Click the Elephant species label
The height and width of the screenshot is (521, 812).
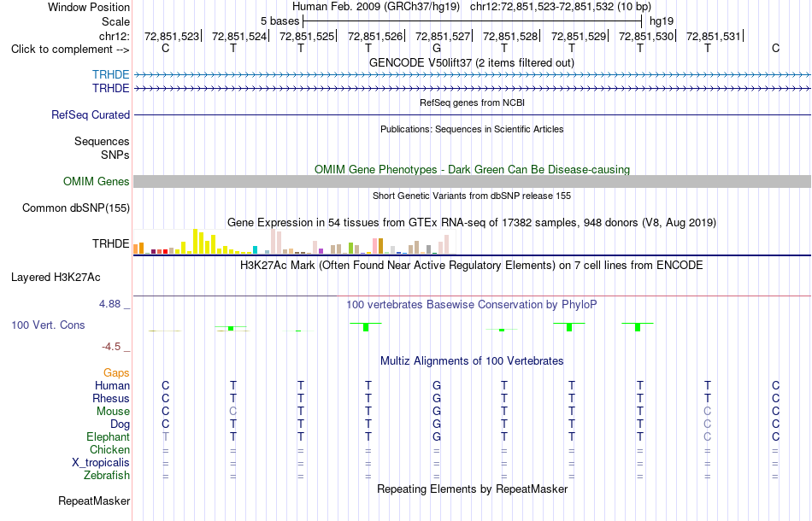tap(109, 436)
